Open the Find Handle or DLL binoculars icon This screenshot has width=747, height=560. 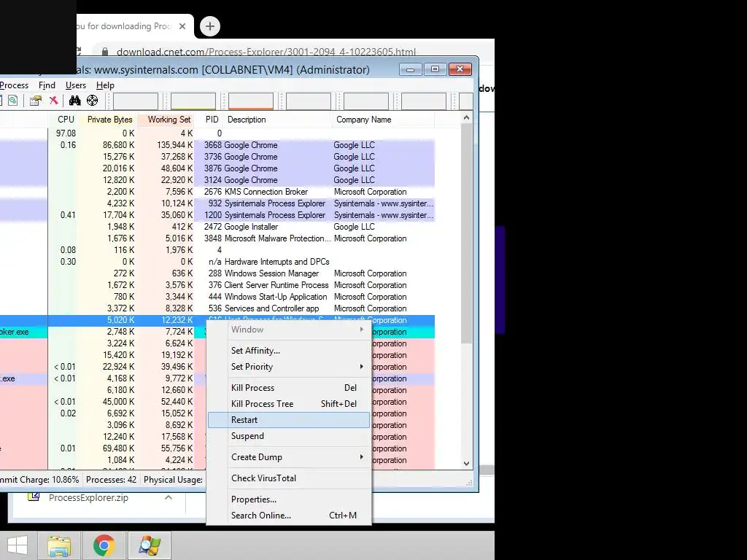click(x=75, y=101)
